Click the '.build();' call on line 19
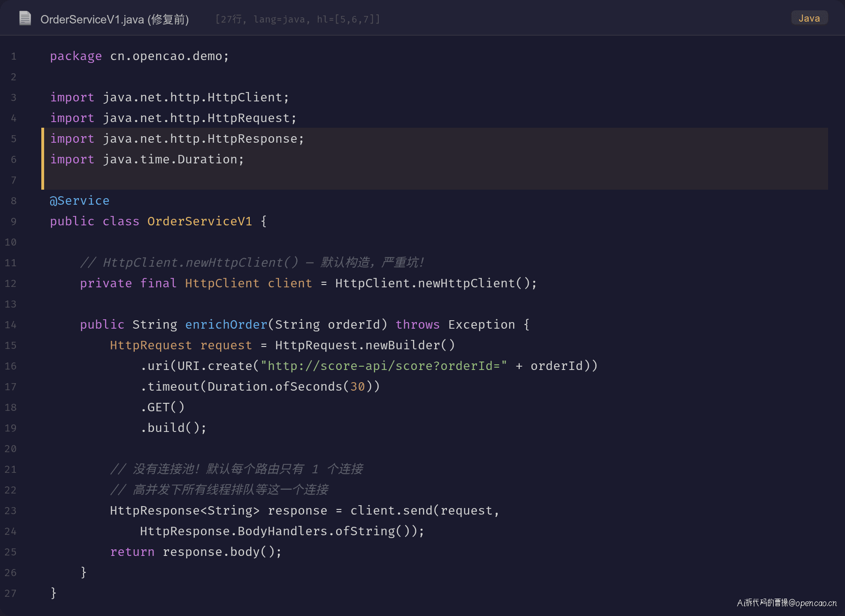 [173, 428]
